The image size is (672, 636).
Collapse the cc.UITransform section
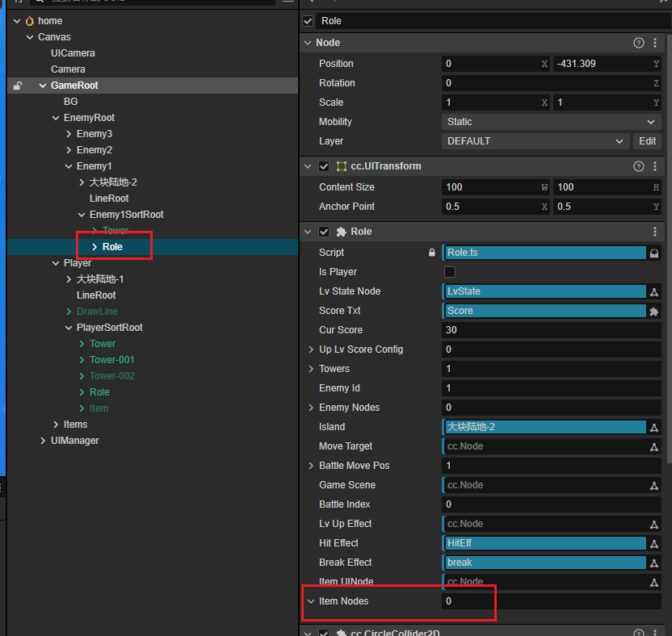pyautogui.click(x=308, y=166)
